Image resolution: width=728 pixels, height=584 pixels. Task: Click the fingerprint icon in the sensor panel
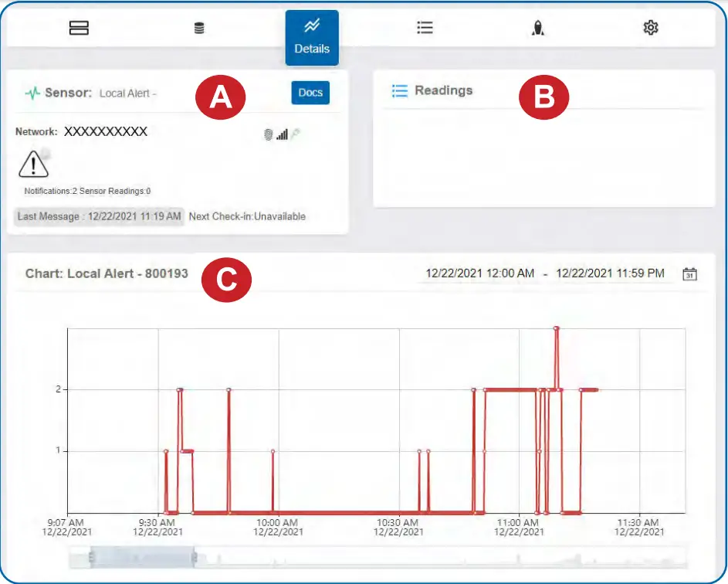(268, 134)
